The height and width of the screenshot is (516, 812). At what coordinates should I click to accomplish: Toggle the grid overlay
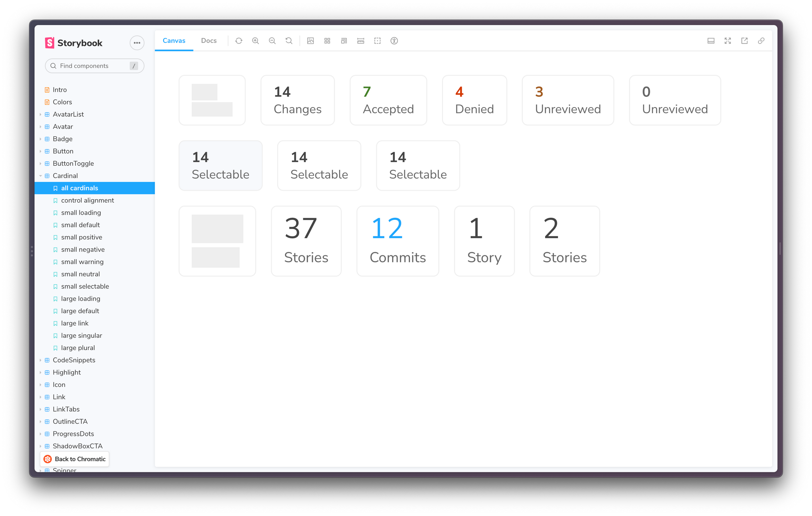(327, 41)
